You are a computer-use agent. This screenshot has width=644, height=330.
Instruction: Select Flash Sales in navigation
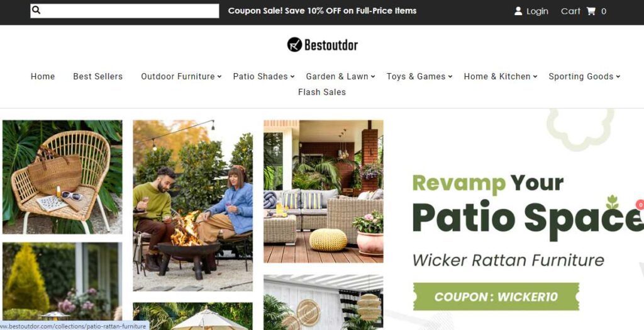[322, 92]
